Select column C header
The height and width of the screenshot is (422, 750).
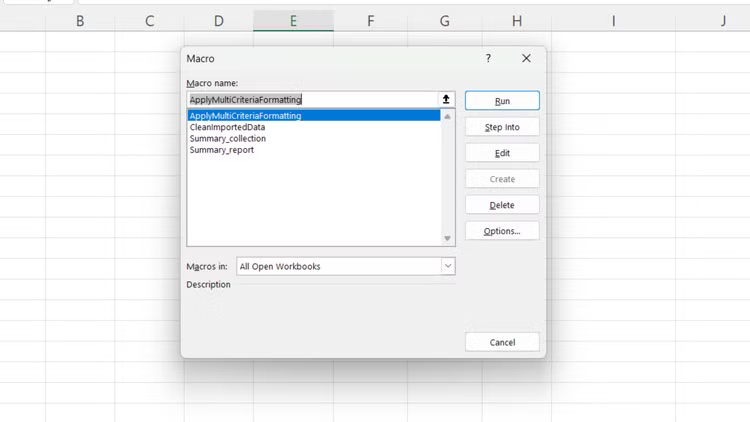coord(149,21)
